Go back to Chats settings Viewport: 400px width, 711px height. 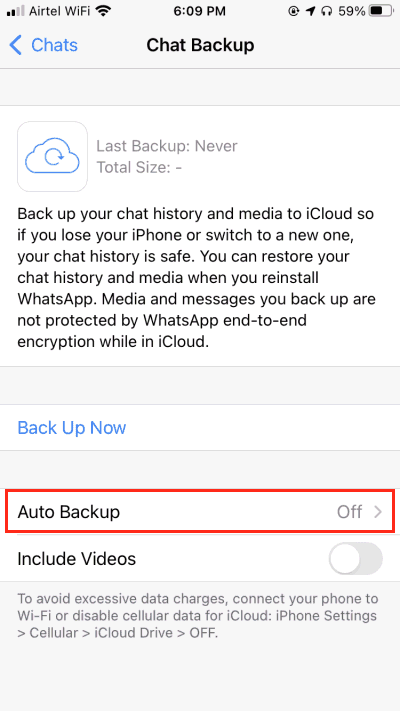click(x=44, y=45)
